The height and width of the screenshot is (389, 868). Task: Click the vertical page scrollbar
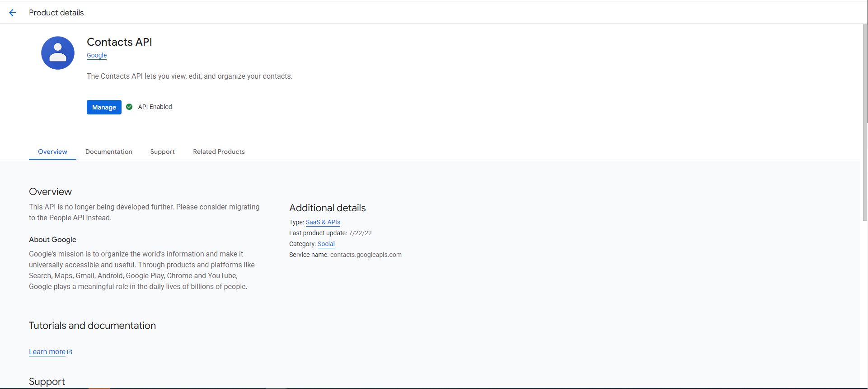click(x=865, y=122)
